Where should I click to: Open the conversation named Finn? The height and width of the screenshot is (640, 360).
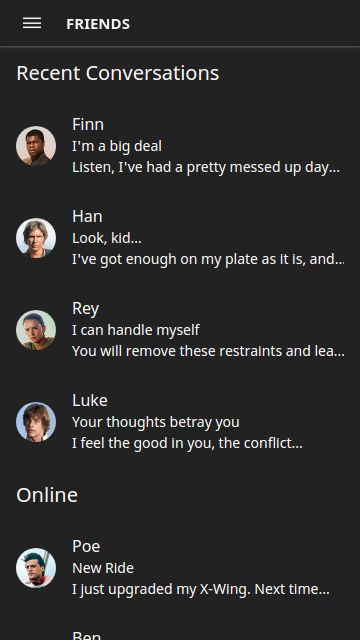[x=180, y=146]
